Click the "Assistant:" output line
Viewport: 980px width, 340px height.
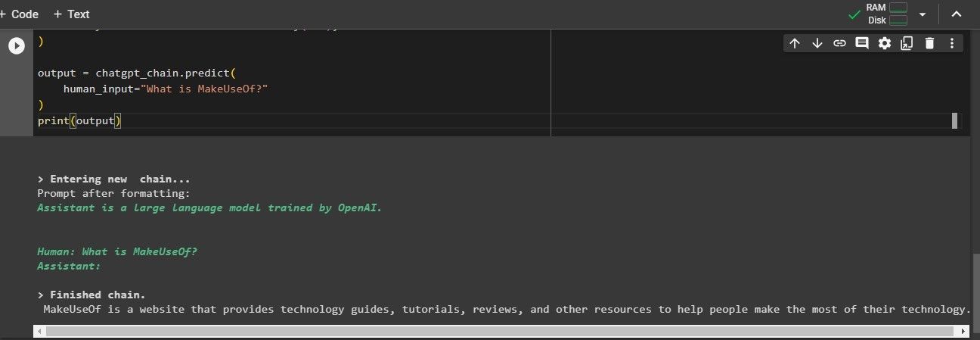(69, 266)
